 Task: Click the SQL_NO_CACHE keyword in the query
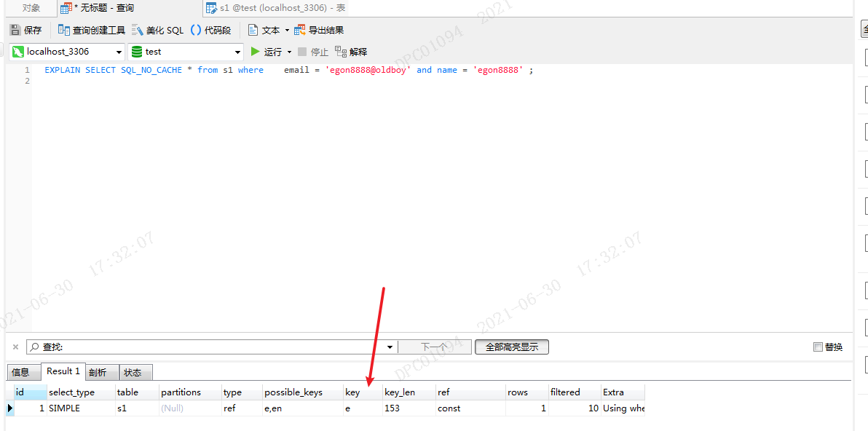click(x=151, y=71)
